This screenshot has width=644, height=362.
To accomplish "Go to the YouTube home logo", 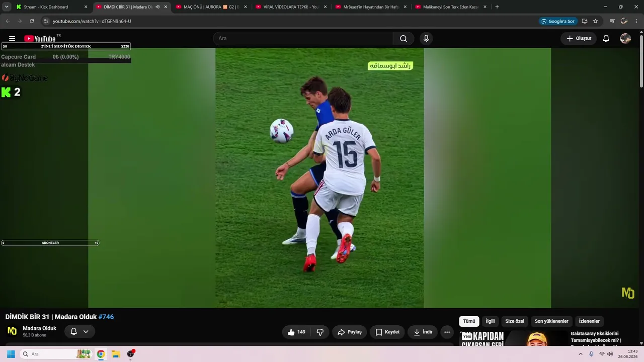I will coord(40,39).
